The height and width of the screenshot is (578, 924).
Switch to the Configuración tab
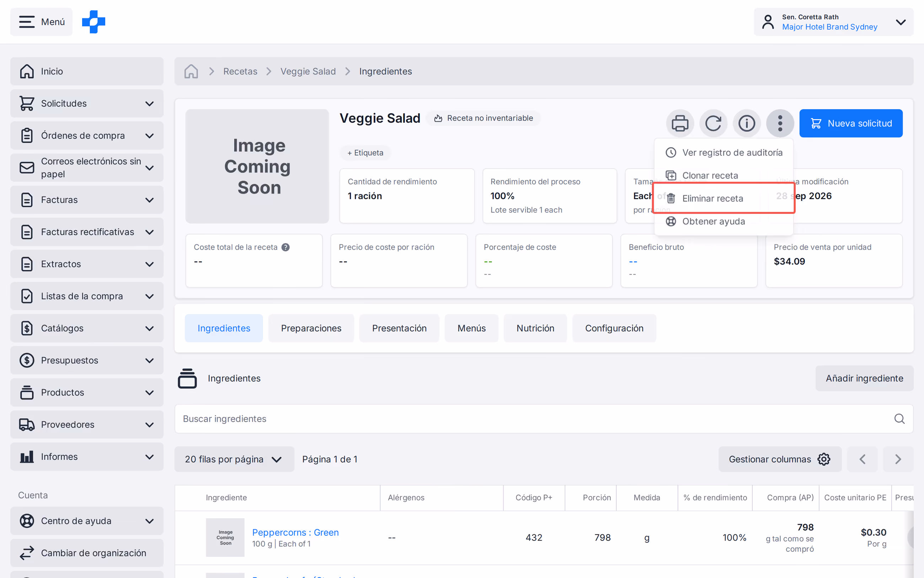[614, 328]
